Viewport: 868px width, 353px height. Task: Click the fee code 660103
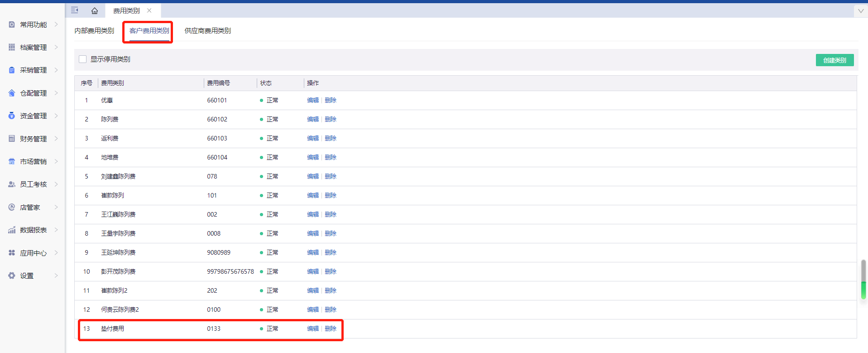217,138
